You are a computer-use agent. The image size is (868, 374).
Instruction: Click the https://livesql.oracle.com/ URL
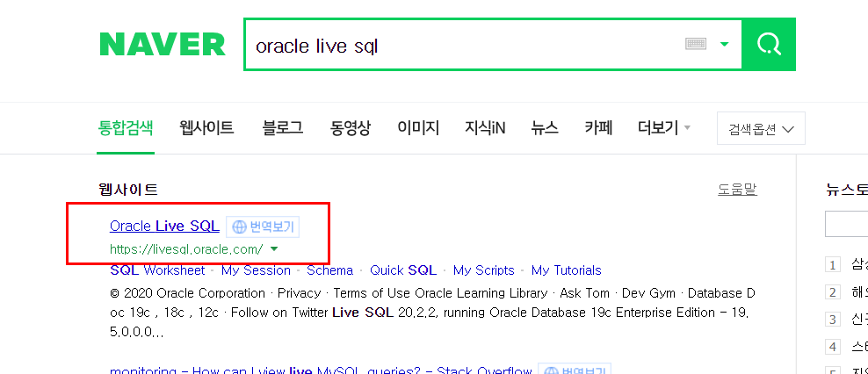pyautogui.click(x=186, y=249)
